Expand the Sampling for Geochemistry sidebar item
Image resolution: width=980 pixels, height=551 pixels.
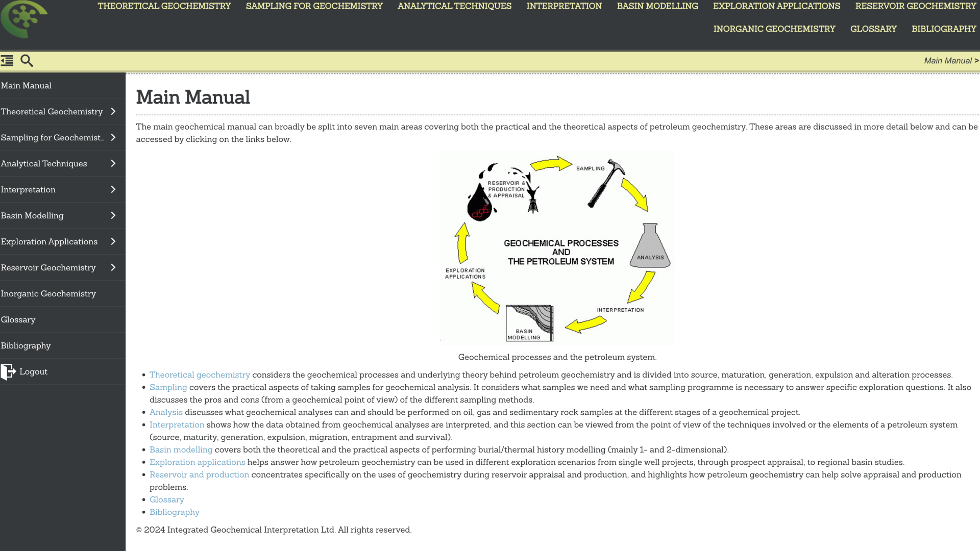pyautogui.click(x=113, y=137)
